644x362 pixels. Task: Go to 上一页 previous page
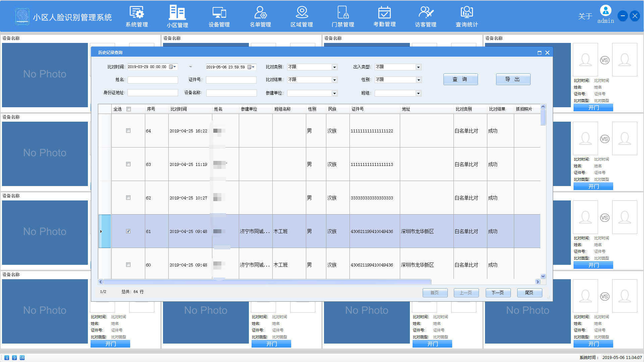[x=466, y=293]
